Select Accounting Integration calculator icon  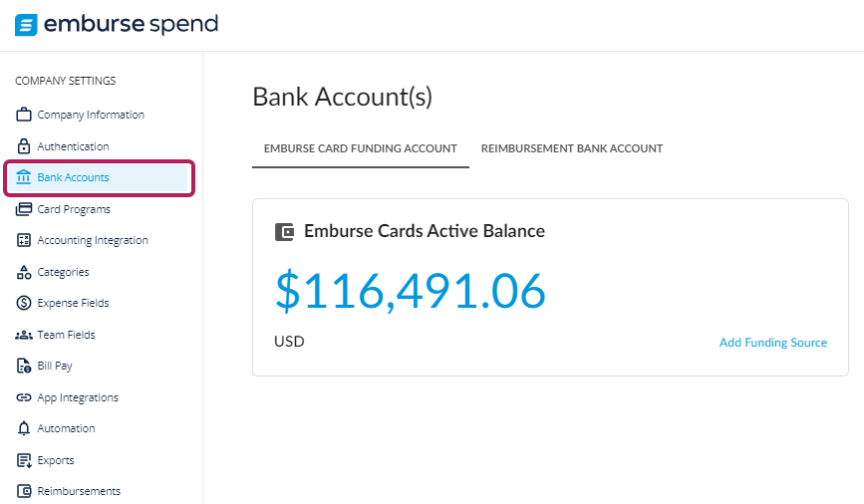(x=24, y=240)
